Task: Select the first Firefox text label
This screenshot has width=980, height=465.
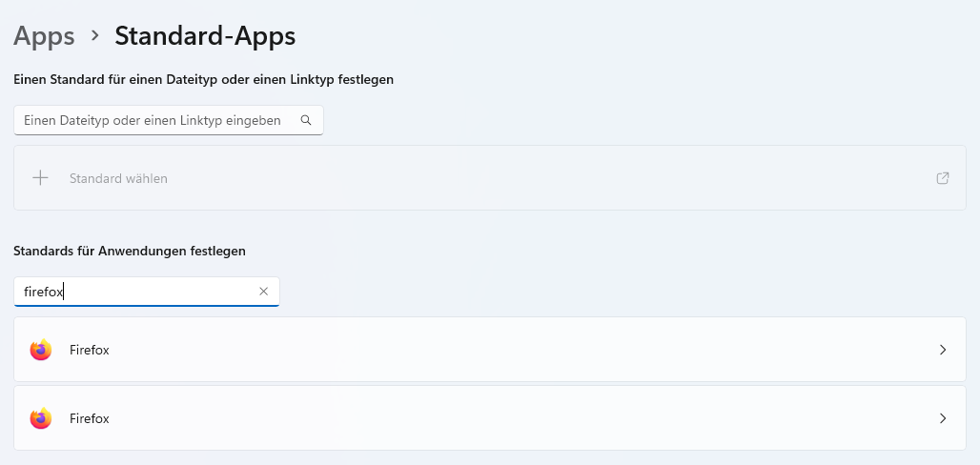Action: 90,350
